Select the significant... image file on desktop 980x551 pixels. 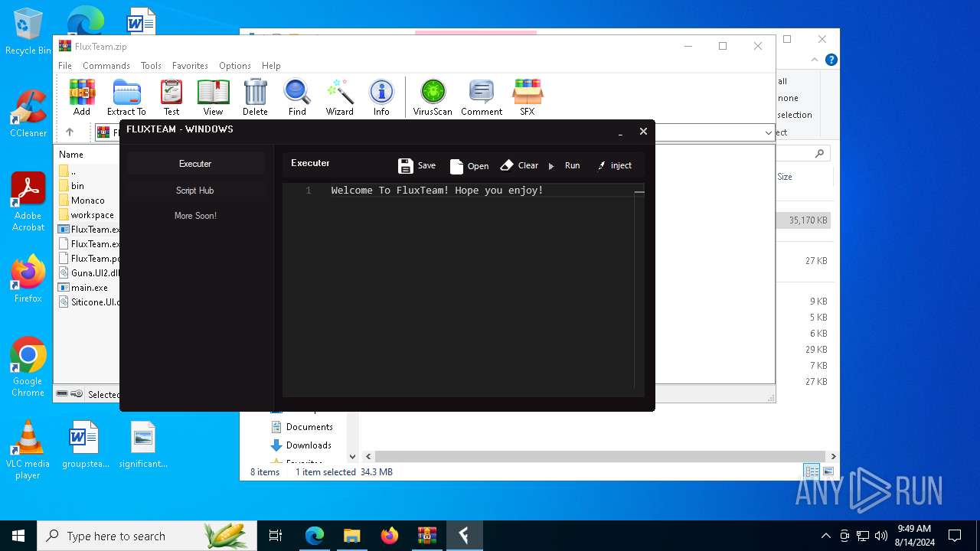click(x=143, y=445)
